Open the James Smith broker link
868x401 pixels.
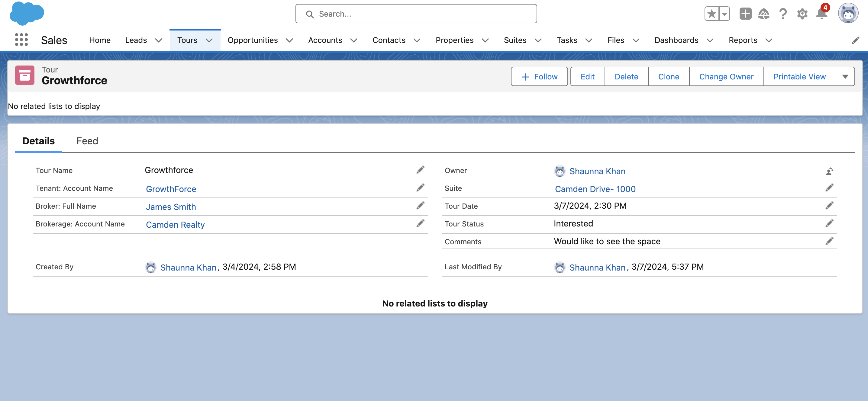click(171, 207)
